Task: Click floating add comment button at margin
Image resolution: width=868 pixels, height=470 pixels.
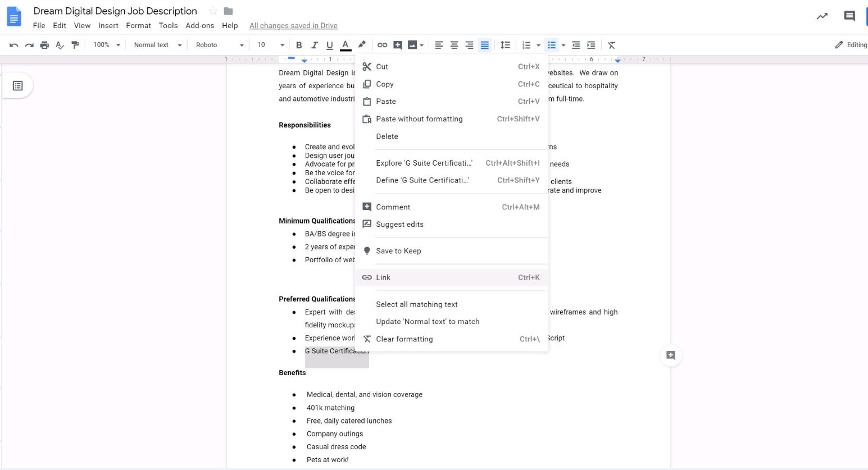Action: [x=671, y=355]
